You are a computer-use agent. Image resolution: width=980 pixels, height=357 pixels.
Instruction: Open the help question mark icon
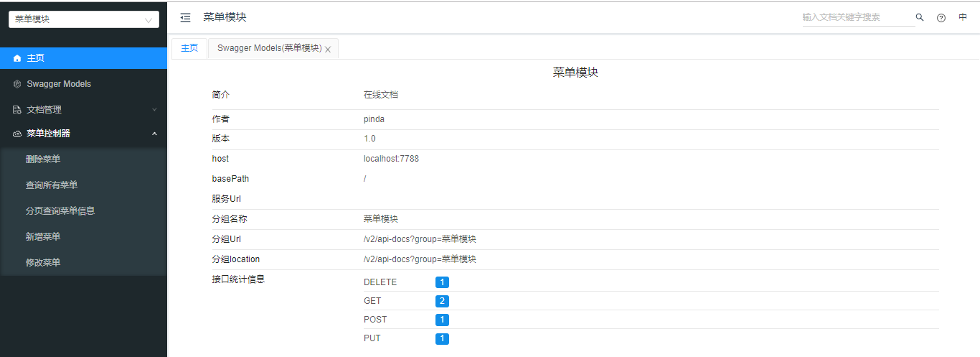pos(941,18)
